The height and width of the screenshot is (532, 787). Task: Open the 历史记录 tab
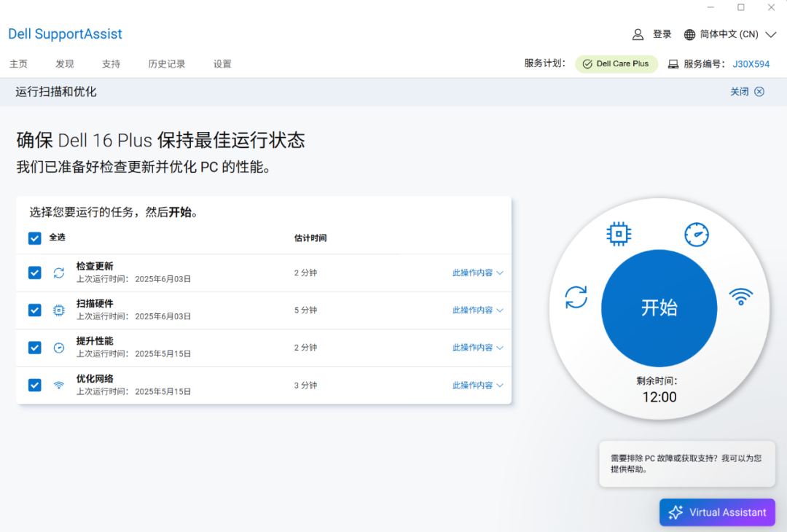167,63
